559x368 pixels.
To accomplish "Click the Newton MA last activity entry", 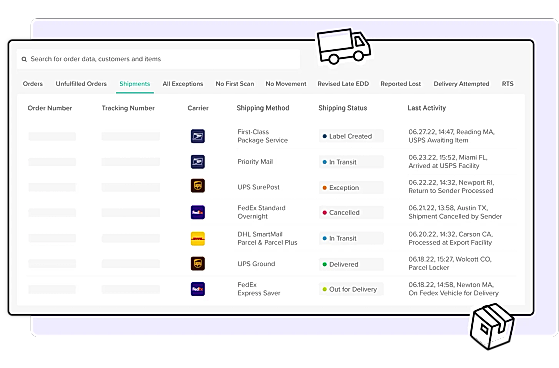I will click(453, 289).
